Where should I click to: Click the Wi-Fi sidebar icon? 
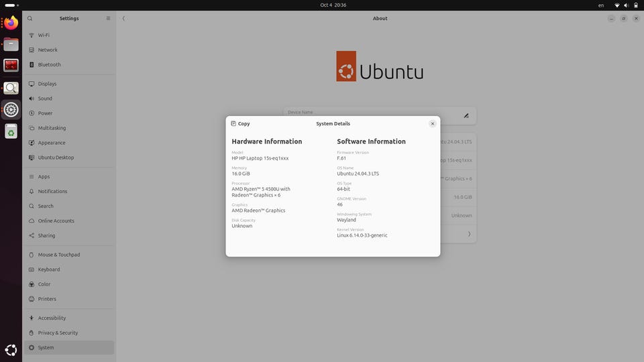click(32, 36)
